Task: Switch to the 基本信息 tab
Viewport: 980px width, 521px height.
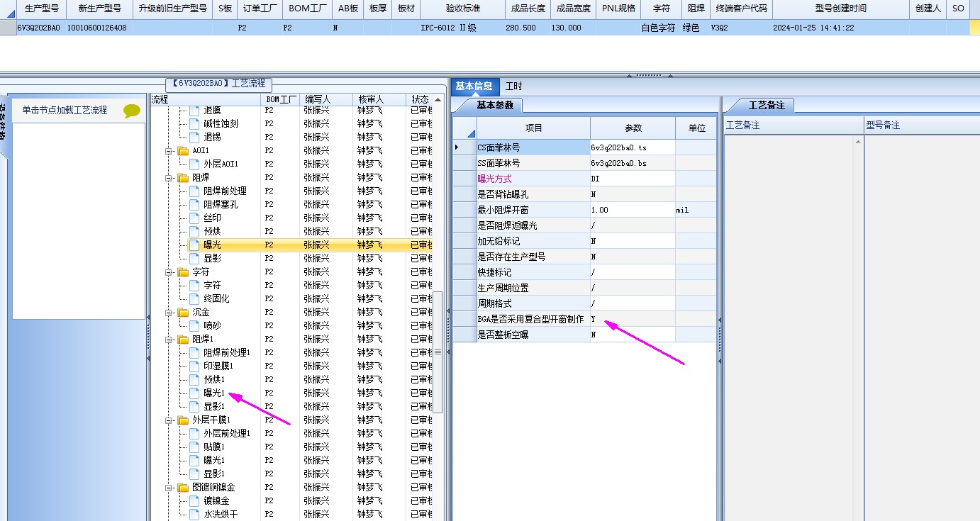Action: pyautogui.click(x=474, y=86)
